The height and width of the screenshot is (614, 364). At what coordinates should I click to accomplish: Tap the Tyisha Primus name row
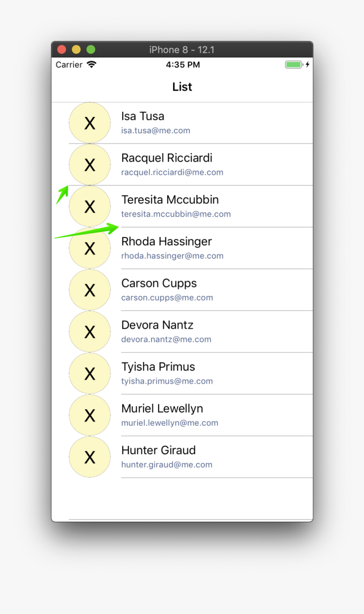pyautogui.click(x=158, y=367)
